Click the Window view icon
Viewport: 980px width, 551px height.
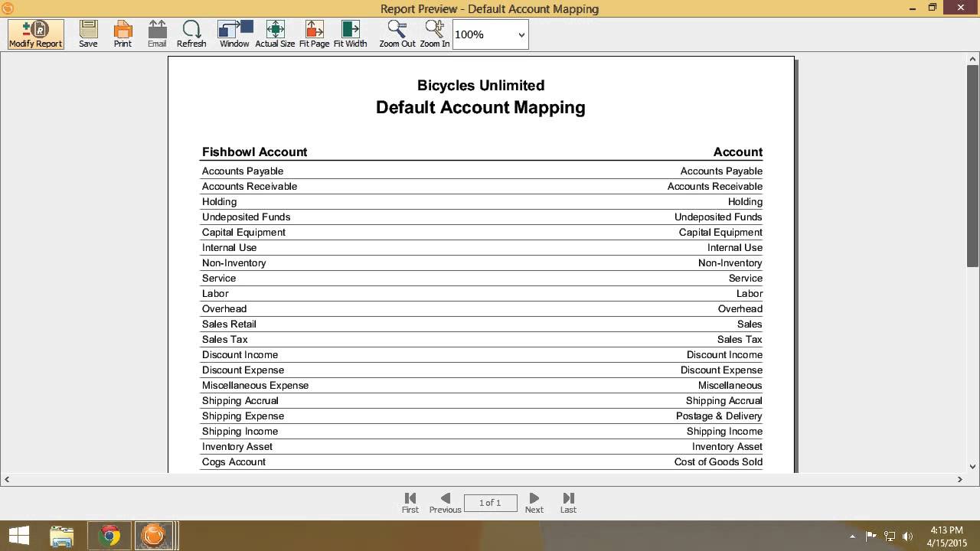pyautogui.click(x=234, y=34)
